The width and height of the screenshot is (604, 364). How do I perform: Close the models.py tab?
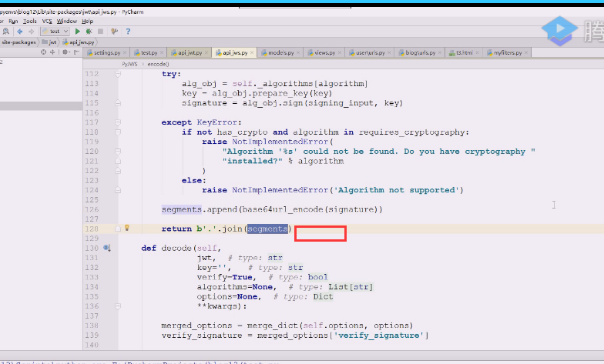298,52
